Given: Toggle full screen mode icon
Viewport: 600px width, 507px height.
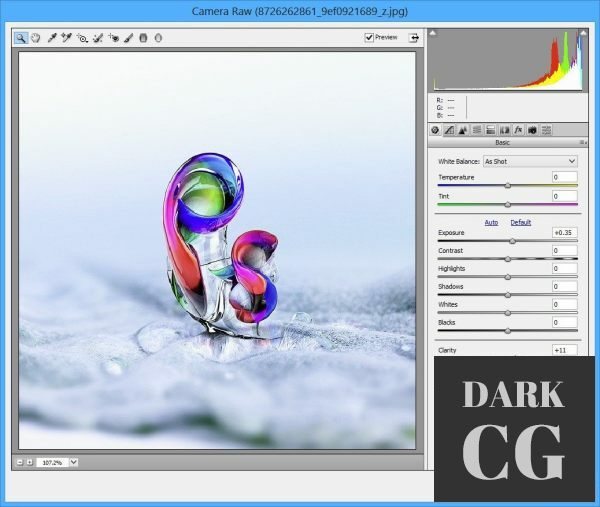Looking at the screenshot, I should pos(414,37).
